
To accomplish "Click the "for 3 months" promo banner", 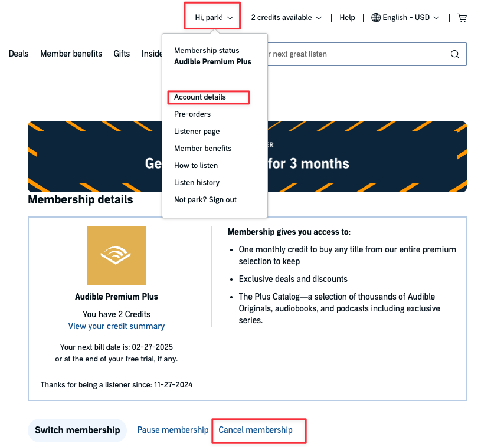I will (x=247, y=157).
